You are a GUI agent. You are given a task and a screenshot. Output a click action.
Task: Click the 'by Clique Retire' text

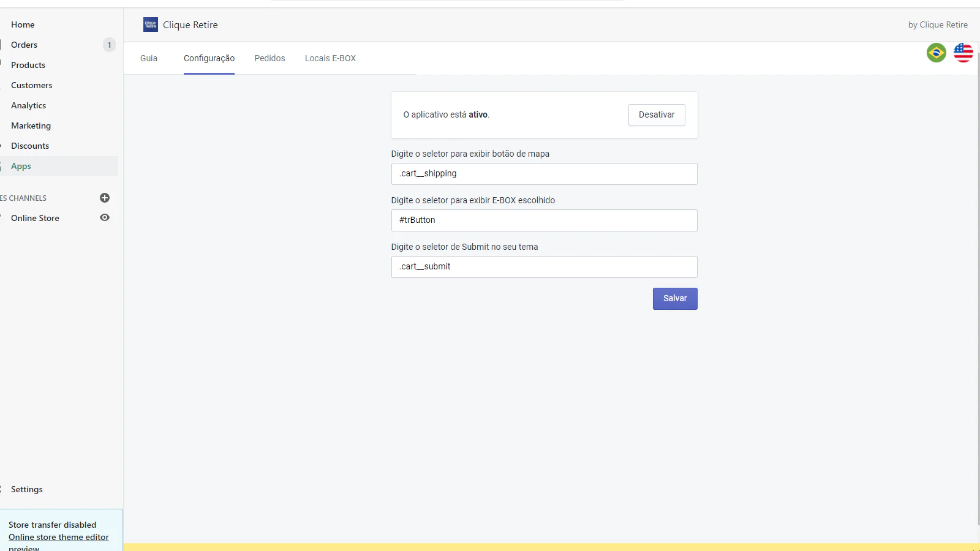(x=938, y=25)
